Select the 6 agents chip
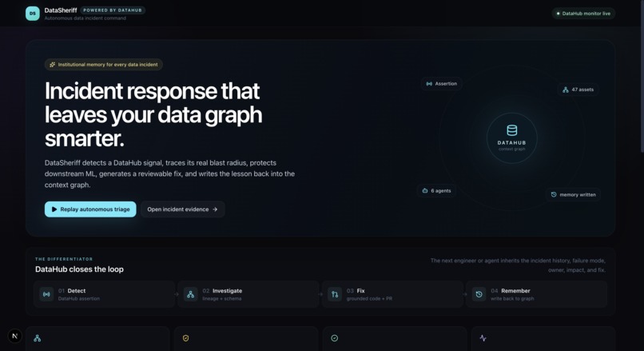This screenshot has width=644, height=351. 436,191
